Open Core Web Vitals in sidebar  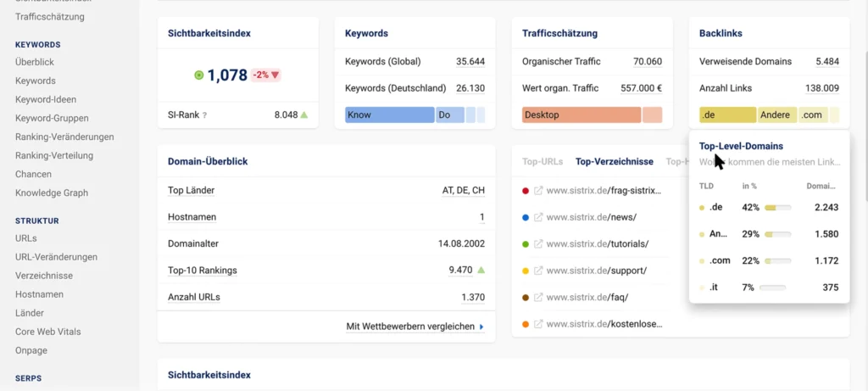[48, 332]
